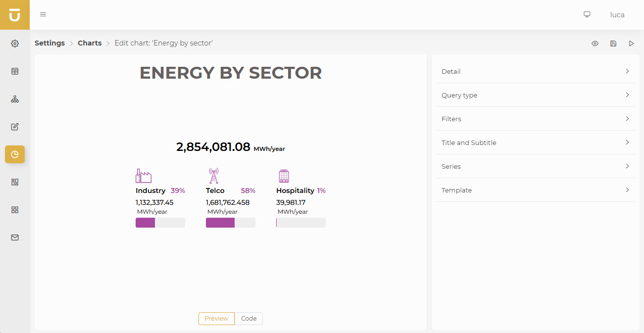Viewport: 644px width, 333px height.
Task: Toggle the hamburger menu to collapse sidebar
Action: point(43,14)
